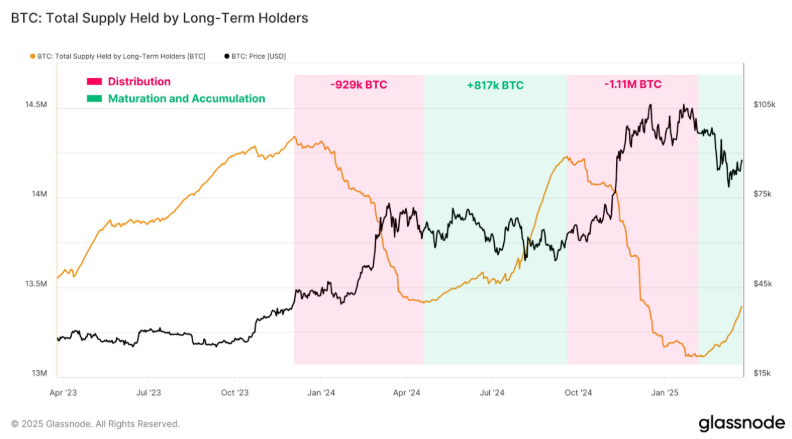The image size is (792, 439).
Task: Click the +817k BTC annotation label
Action: [495, 85]
